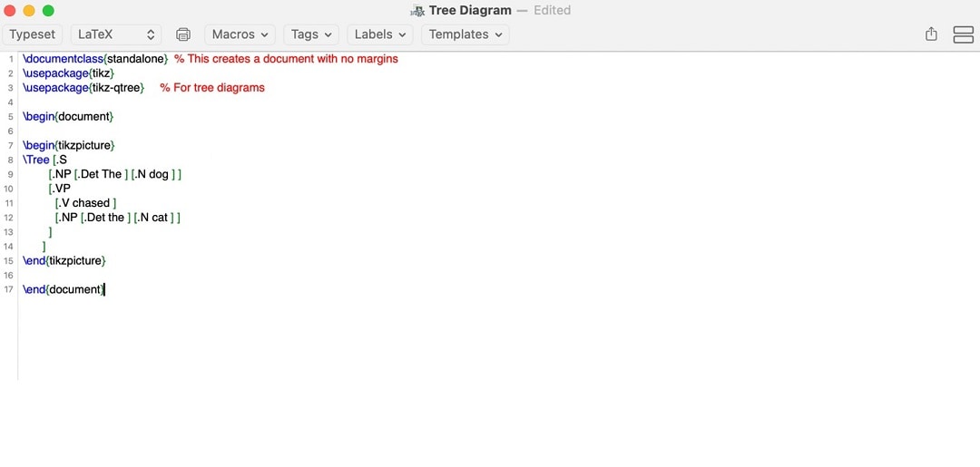Image resolution: width=980 pixels, height=467 pixels.
Task: Click the print icon in the toolbar
Action: point(183,34)
